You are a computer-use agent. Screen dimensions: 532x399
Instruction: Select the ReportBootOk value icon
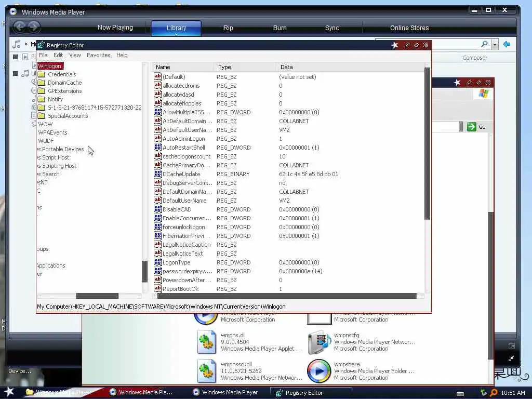(x=158, y=288)
